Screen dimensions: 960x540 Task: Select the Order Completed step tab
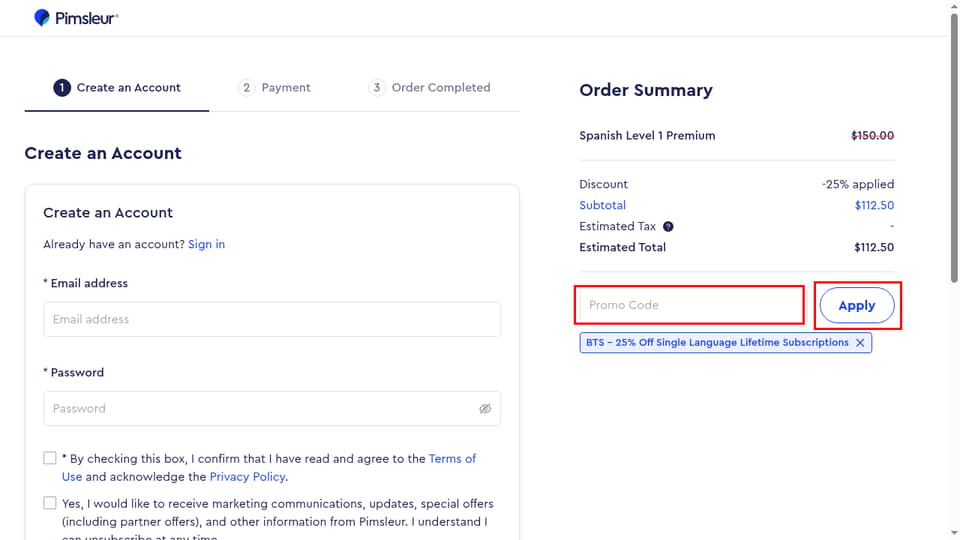(429, 88)
